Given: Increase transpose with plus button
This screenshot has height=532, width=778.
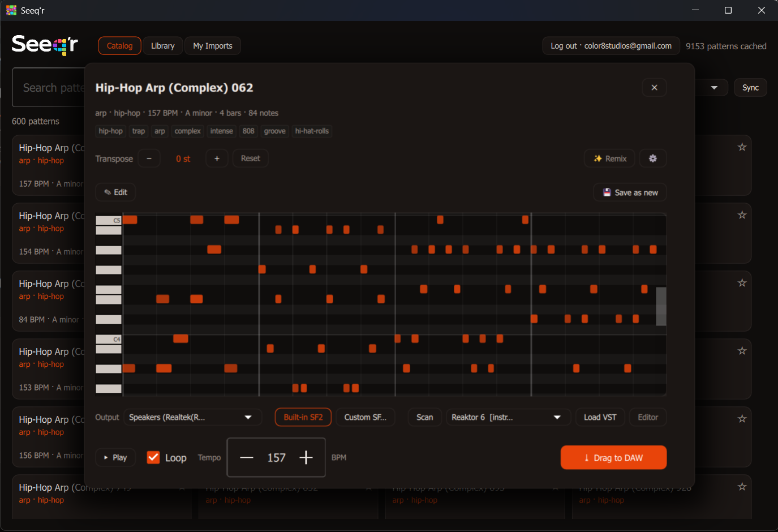Looking at the screenshot, I should (x=217, y=158).
